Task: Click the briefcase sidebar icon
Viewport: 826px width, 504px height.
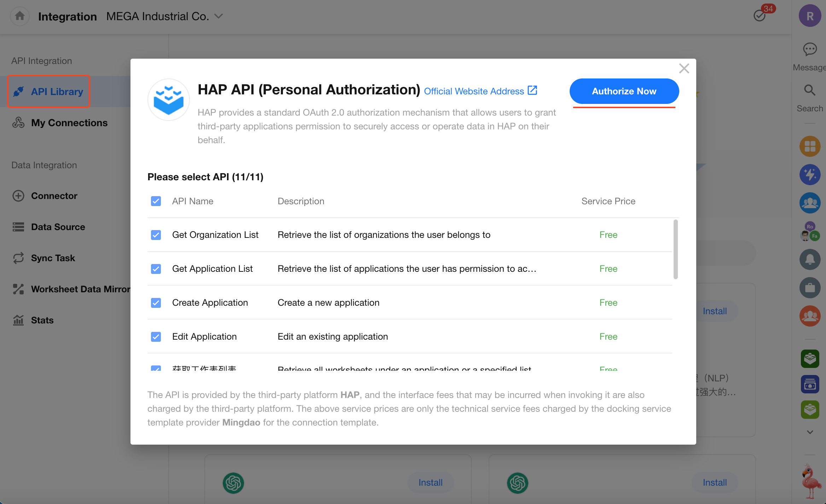Action: [809, 288]
